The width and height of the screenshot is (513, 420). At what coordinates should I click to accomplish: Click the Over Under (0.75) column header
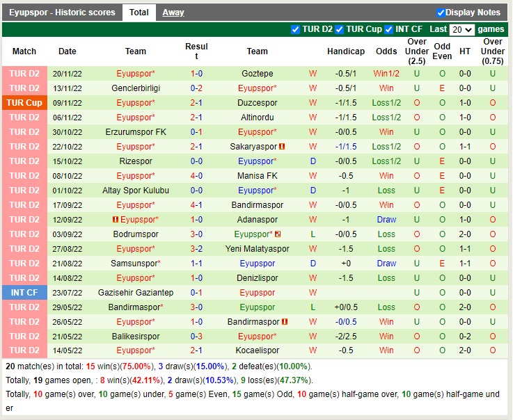pyautogui.click(x=493, y=51)
